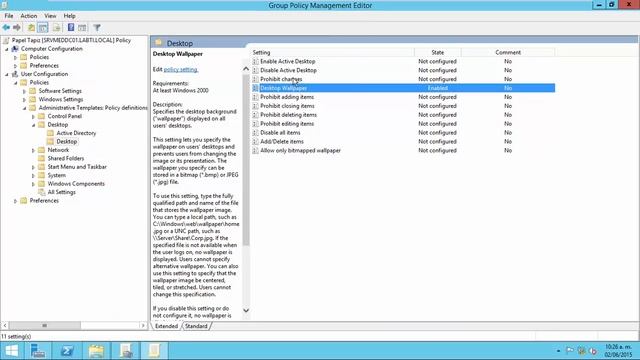Viewport: 640px width, 360px height.
Task: Open Help via the question mark icon
Action: point(71,27)
